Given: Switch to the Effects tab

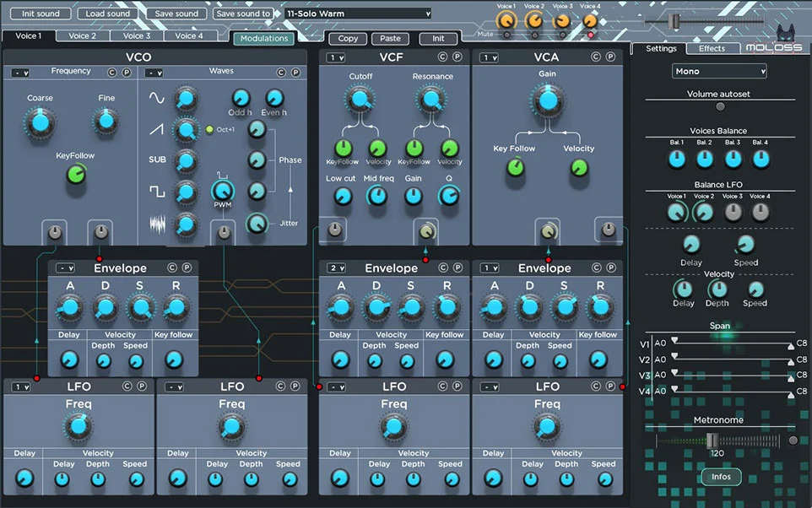Looking at the screenshot, I should point(712,48).
